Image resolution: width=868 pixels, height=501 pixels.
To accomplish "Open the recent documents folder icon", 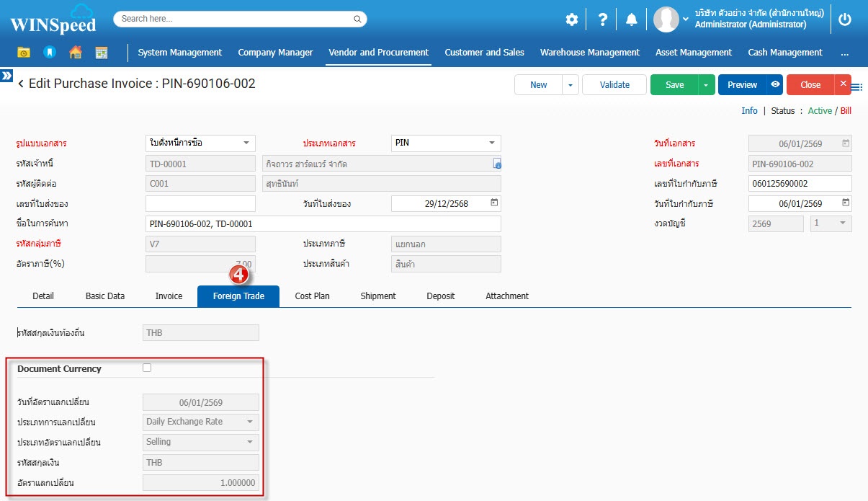I will [x=24, y=53].
